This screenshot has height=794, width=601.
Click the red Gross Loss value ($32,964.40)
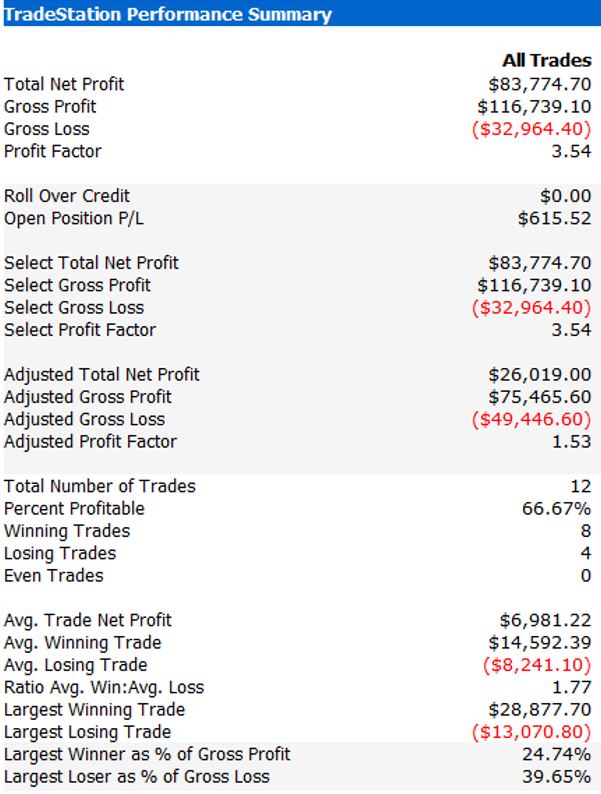[x=531, y=129]
